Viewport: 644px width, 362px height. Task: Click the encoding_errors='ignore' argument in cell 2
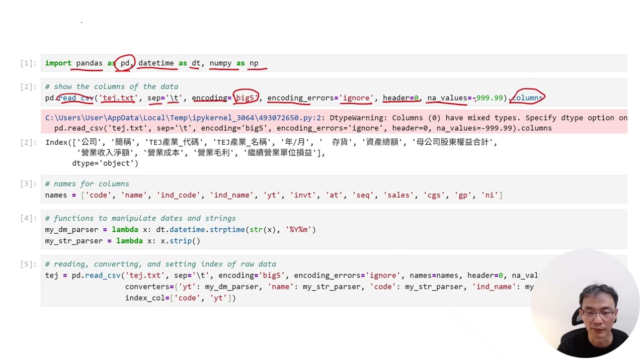pyautogui.click(x=320, y=98)
